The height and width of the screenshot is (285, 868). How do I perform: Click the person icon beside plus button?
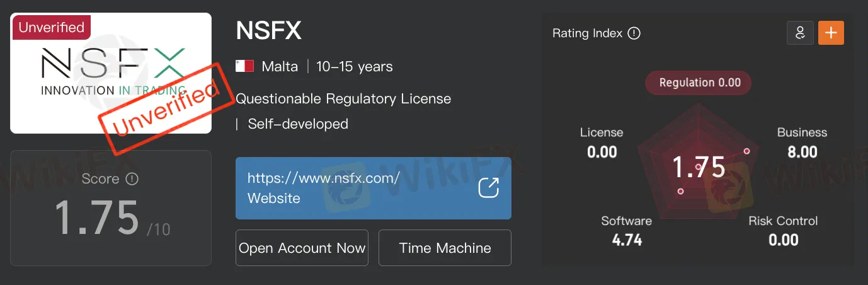click(800, 33)
